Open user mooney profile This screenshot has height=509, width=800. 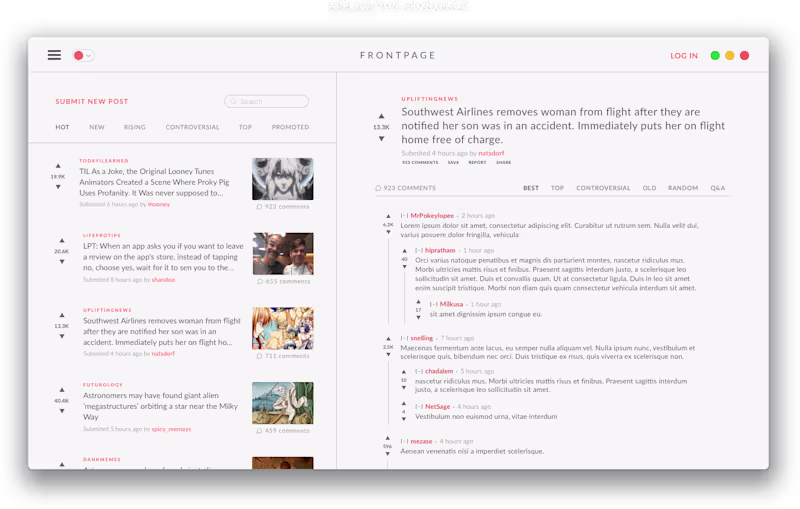point(159,204)
